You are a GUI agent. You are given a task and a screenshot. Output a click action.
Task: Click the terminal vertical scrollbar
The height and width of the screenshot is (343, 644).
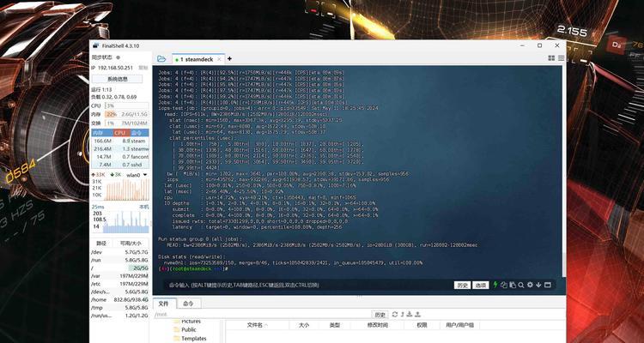pyautogui.click(x=564, y=171)
